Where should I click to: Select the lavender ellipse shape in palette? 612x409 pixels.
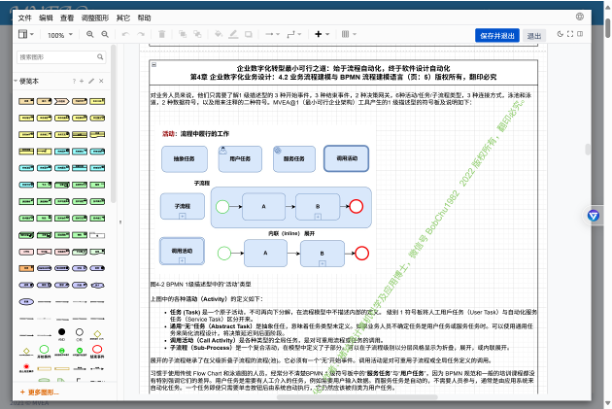click(x=26, y=302)
